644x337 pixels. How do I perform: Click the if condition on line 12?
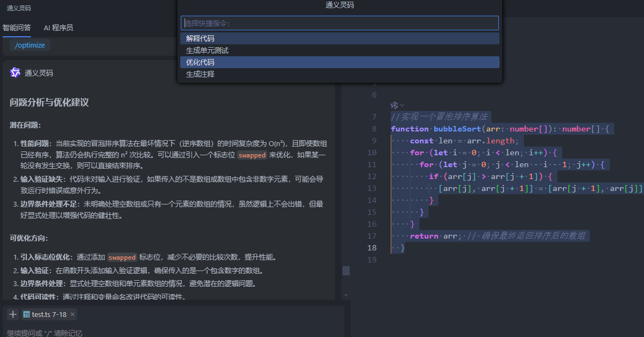click(x=491, y=176)
